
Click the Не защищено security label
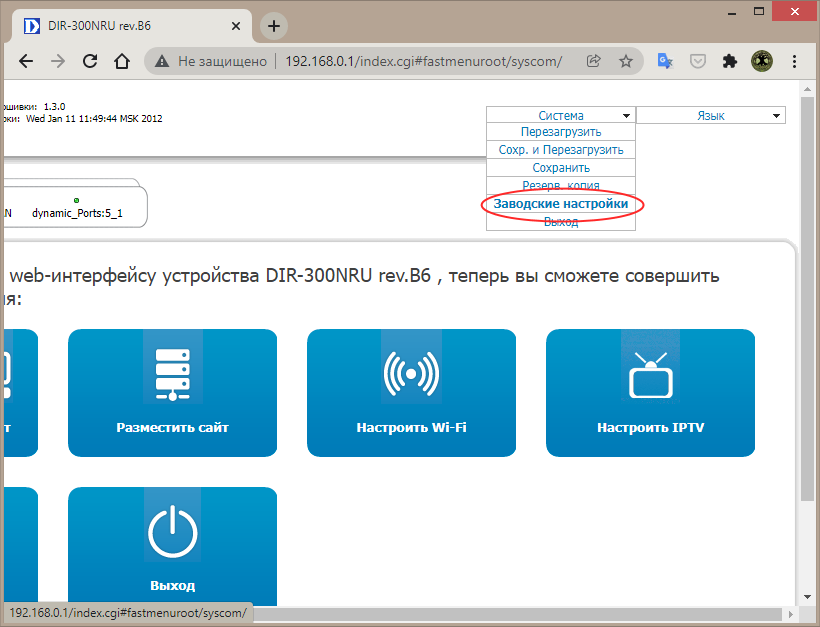pyautogui.click(x=222, y=61)
